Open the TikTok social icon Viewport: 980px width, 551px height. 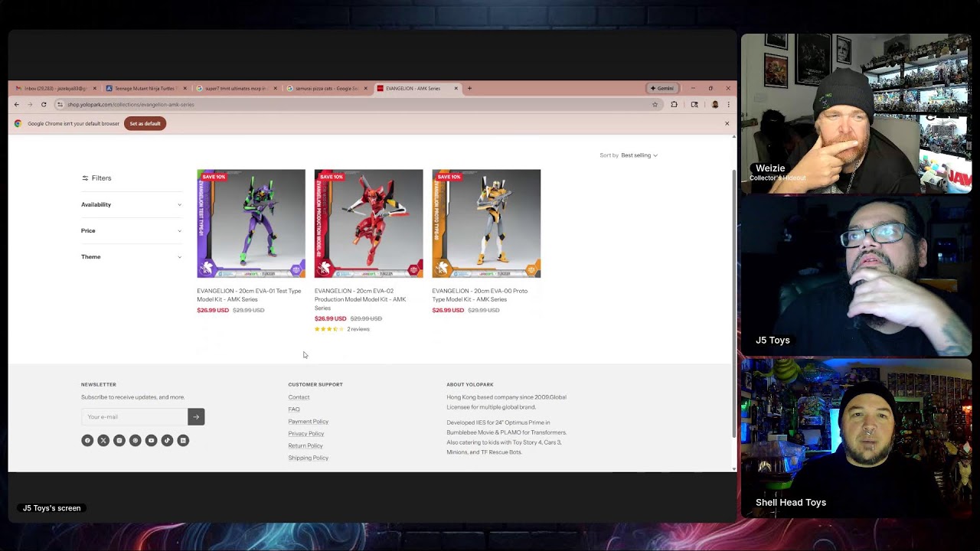tap(167, 440)
